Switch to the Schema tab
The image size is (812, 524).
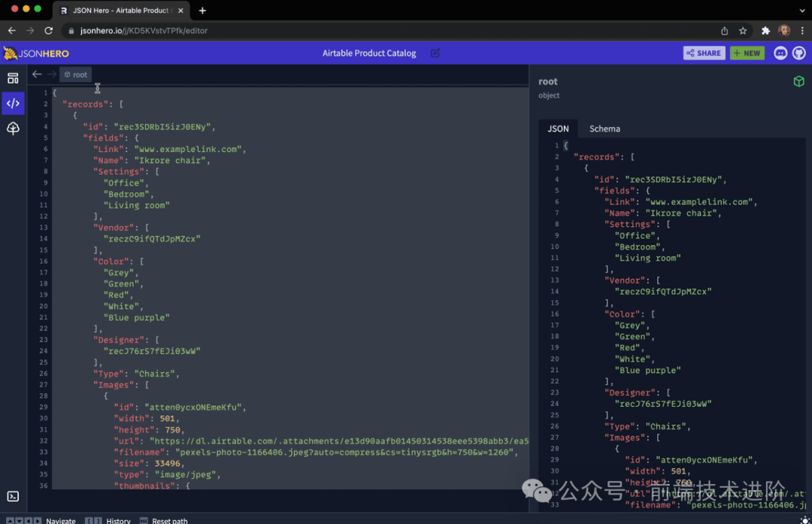tap(604, 129)
